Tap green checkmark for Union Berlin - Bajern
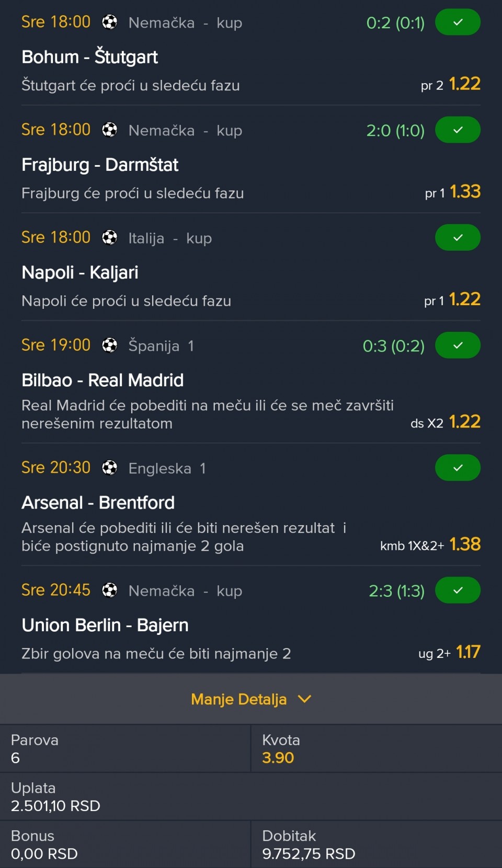The height and width of the screenshot is (868, 502). point(458,591)
